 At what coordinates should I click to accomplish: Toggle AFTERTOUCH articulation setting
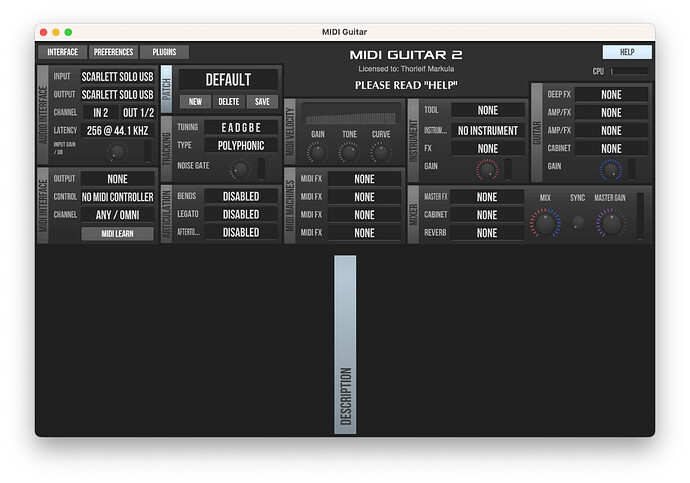click(x=241, y=232)
